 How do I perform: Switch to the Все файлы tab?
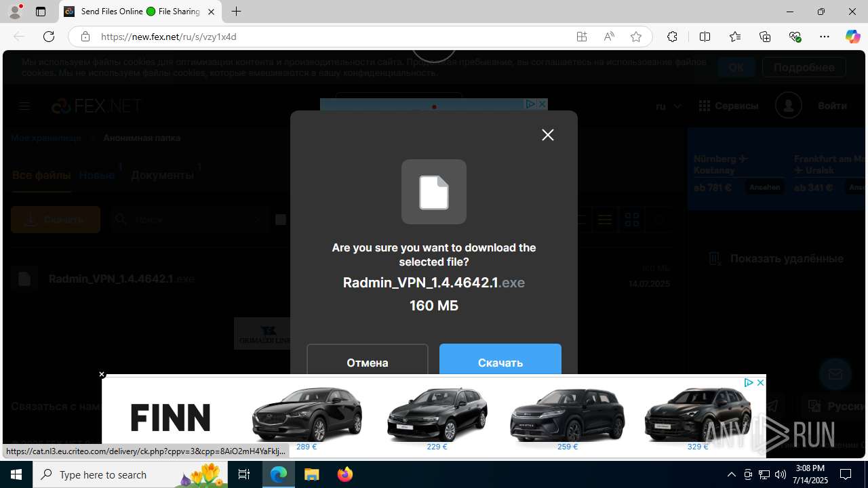point(41,175)
